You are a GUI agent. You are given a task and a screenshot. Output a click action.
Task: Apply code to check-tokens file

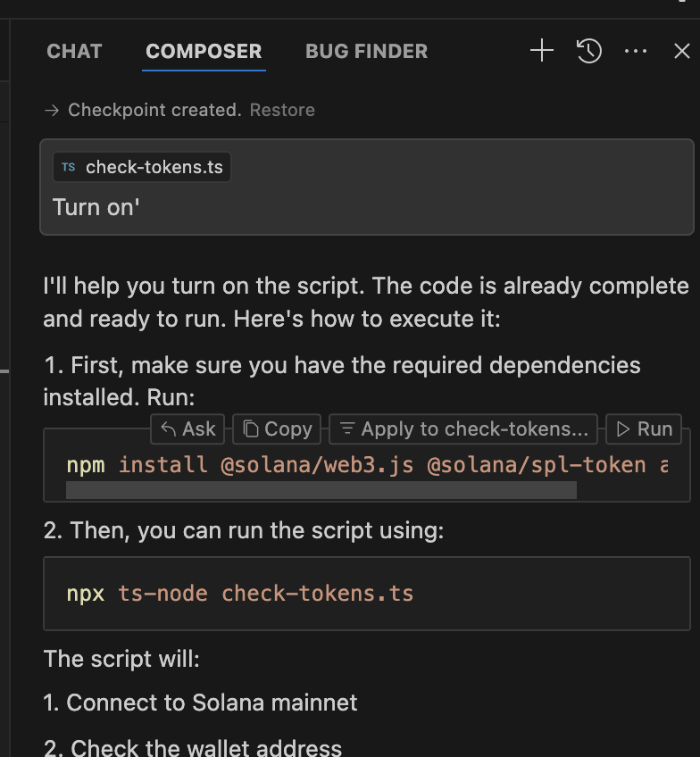463,429
